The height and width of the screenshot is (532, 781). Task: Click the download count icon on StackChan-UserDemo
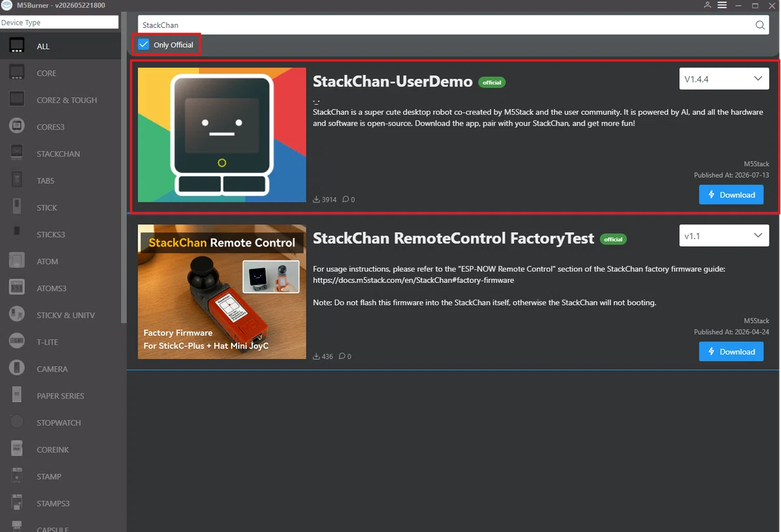pyautogui.click(x=316, y=200)
